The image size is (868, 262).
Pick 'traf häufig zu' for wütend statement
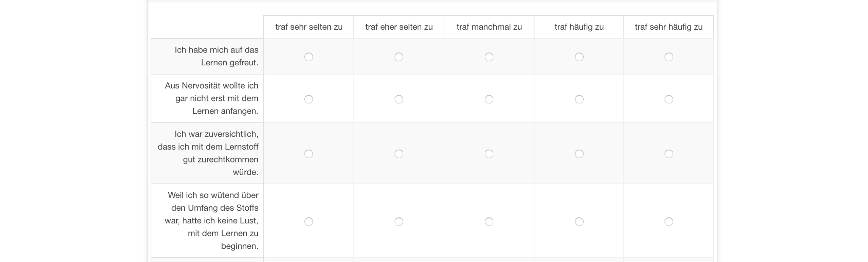click(x=579, y=222)
